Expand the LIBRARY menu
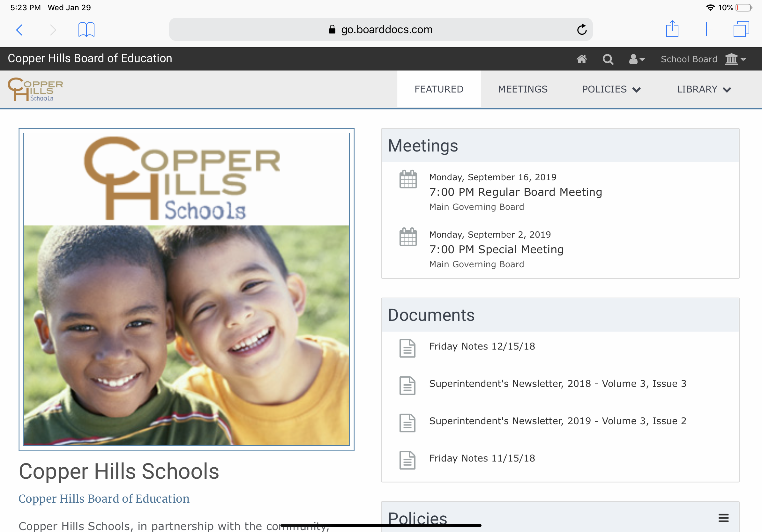The width and height of the screenshot is (762, 532). coord(704,89)
